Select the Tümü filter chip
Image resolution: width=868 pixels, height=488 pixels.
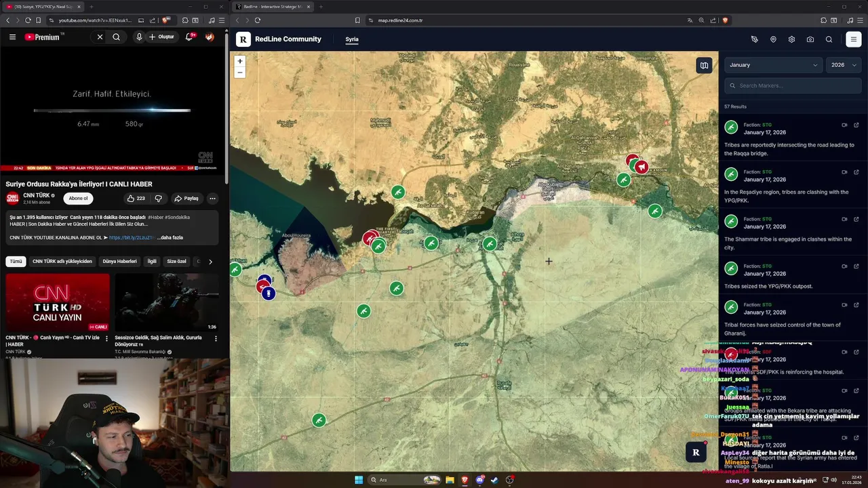16,261
